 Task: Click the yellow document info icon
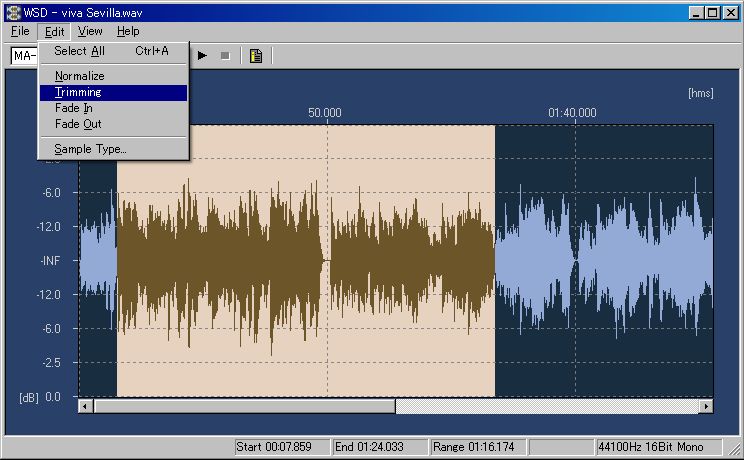click(256, 56)
